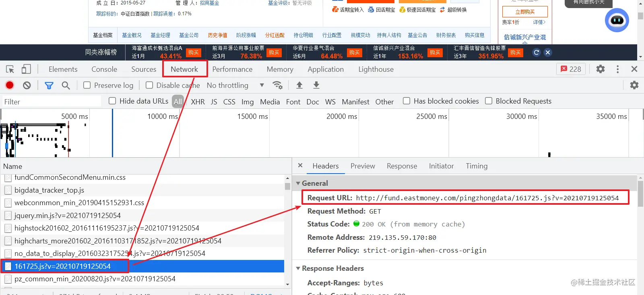Click the 极速回活期宝 icon link

tap(417, 10)
